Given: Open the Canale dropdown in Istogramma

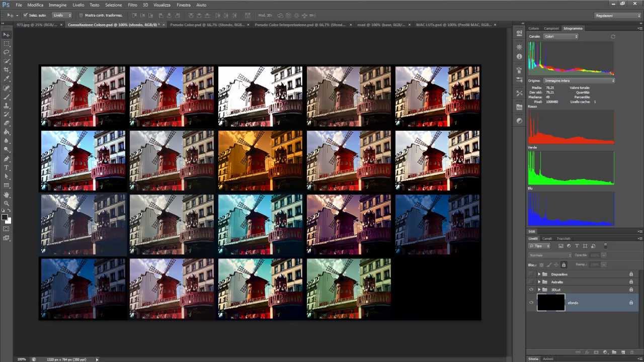Looking at the screenshot, I should pos(561,37).
